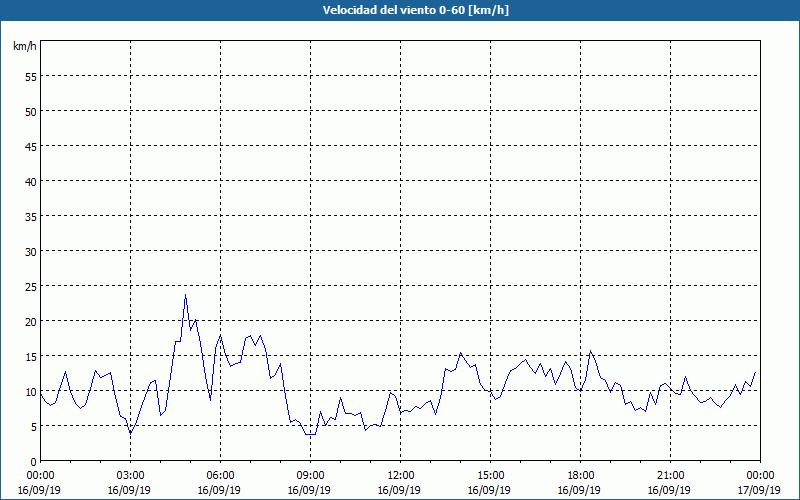Click the 06:00 time label

[x=220, y=476]
